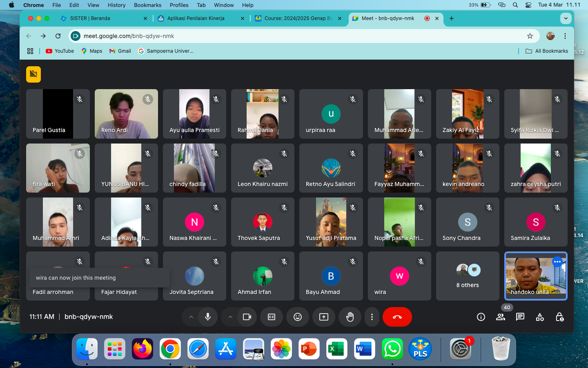Click the present screen icon

[x=324, y=317]
